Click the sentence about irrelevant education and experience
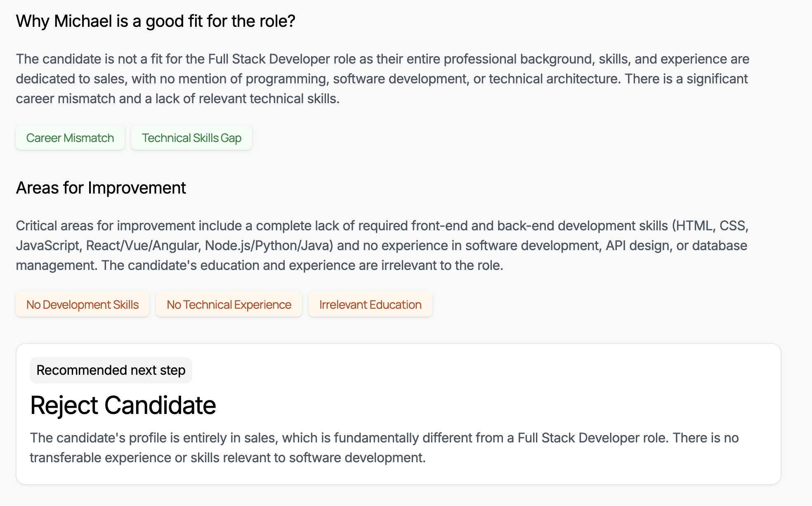This screenshot has height=506, width=812. click(302, 265)
